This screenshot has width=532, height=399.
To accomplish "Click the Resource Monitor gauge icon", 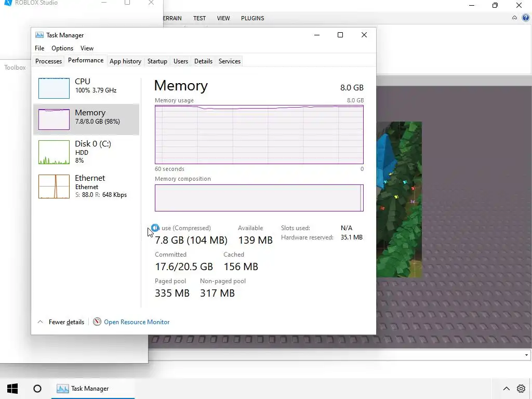I will (x=97, y=322).
